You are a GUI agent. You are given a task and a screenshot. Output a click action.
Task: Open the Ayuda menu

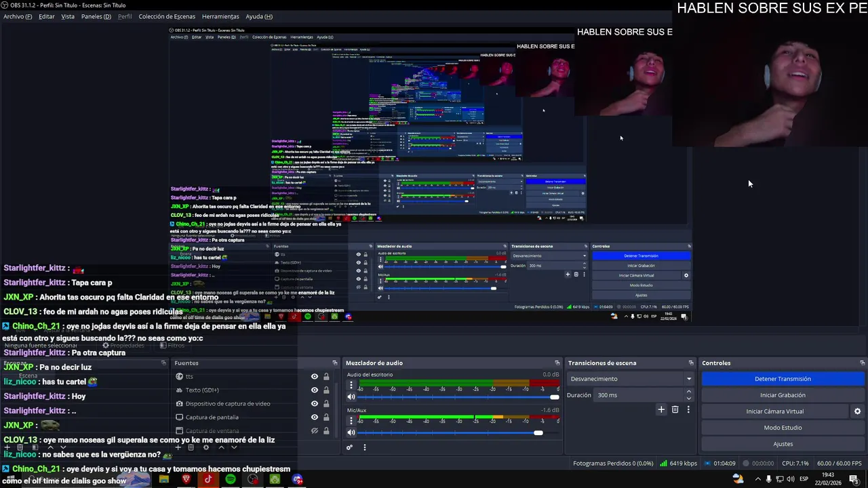[x=259, y=16]
